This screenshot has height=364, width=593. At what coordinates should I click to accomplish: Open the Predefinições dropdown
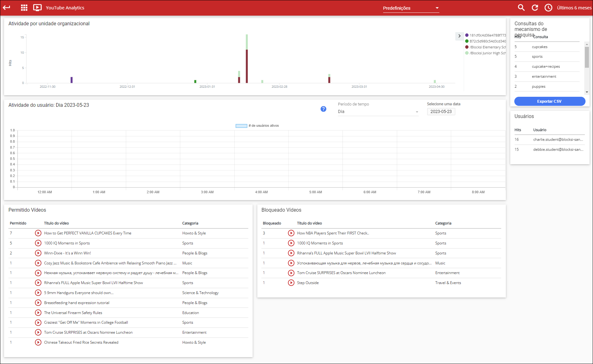411,8
